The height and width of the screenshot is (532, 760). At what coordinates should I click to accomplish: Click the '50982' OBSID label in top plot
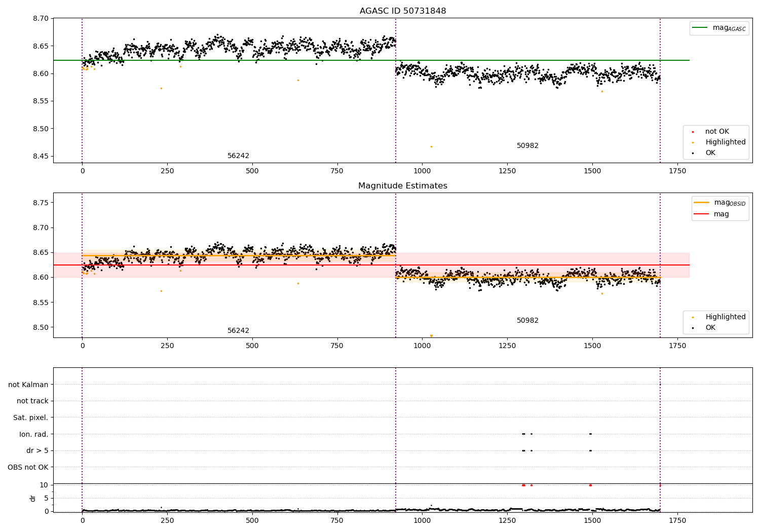527,146
